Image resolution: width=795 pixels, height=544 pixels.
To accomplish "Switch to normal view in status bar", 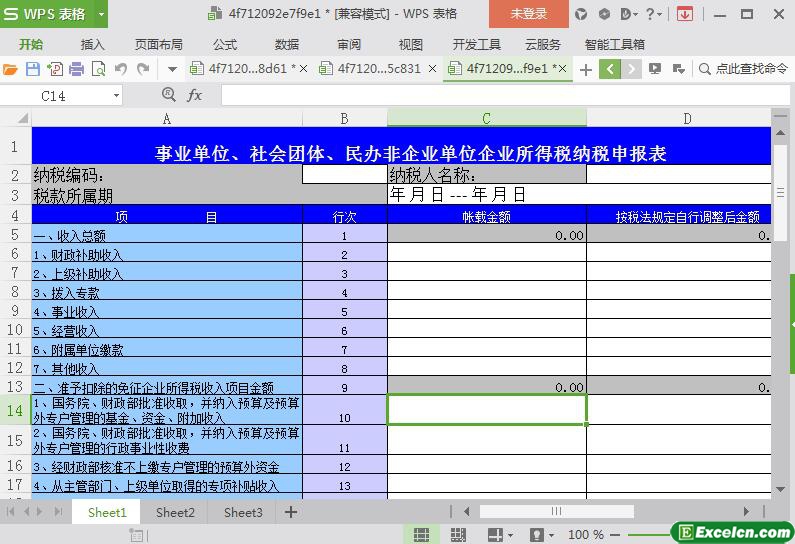I will tap(422, 535).
